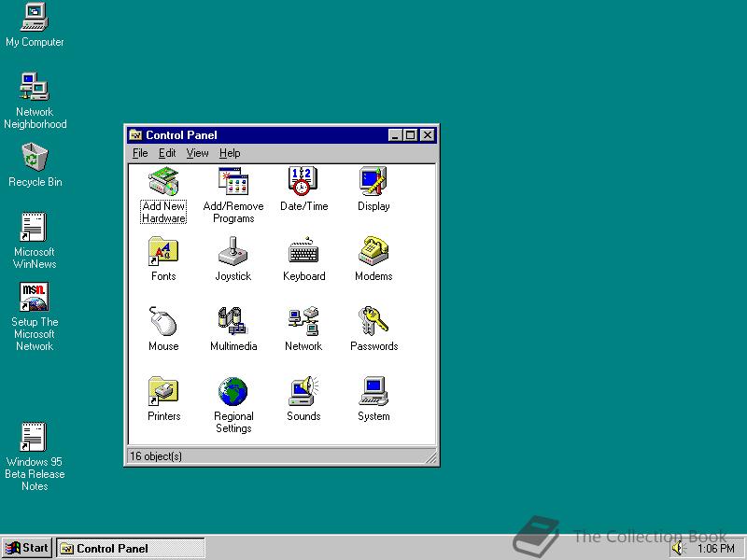Select the Display icon
Screen dimensions: 747x560
pos(373,181)
